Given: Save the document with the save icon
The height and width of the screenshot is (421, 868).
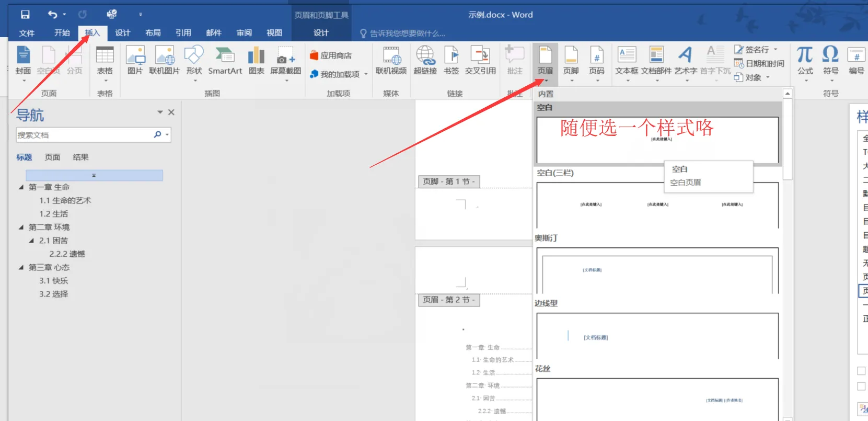Looking at the screenshot, I should 25,15.
